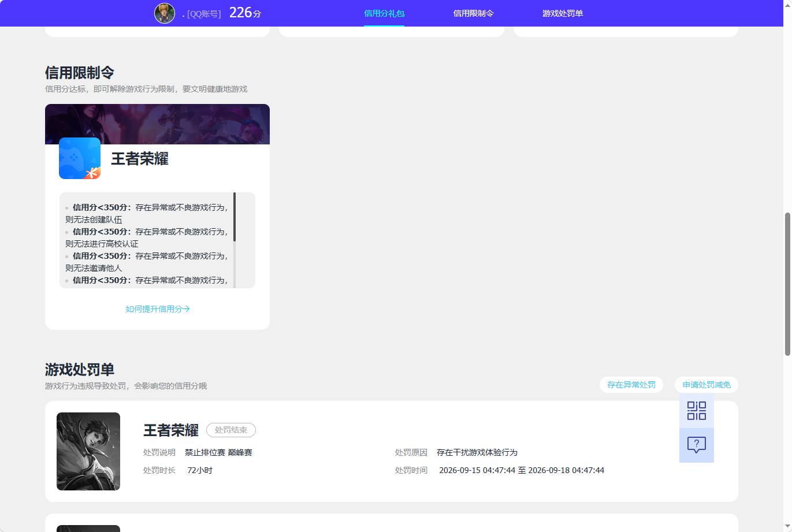
Task: Switch to 信用限制令 tab
Action: [x=474, y=13]
